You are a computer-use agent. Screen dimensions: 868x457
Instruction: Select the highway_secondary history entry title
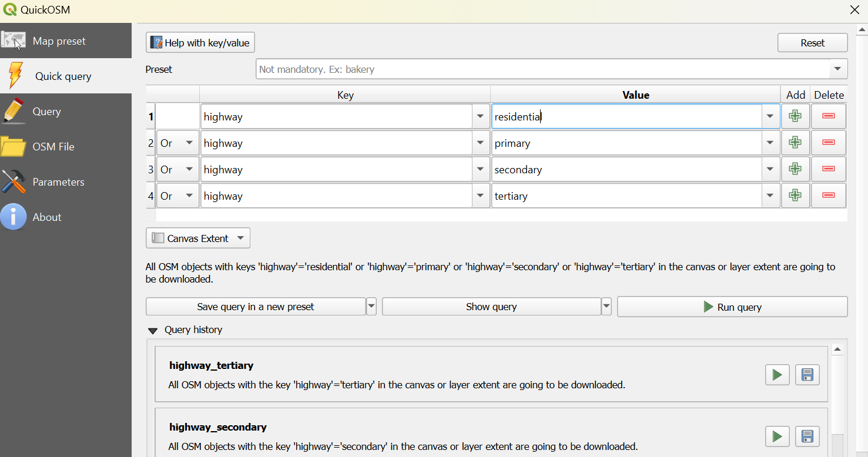[218, 427]
